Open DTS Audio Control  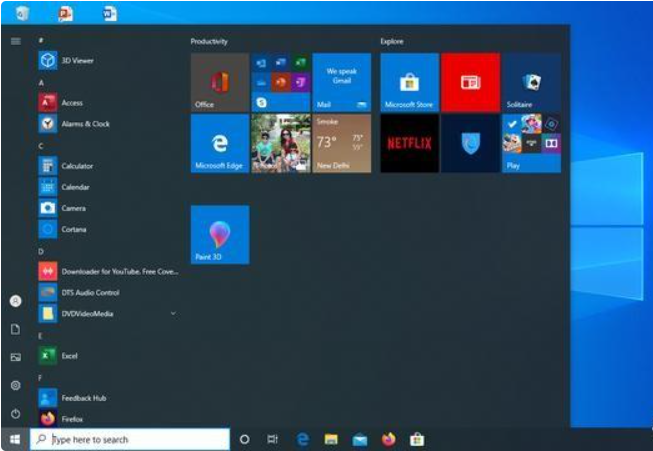click(108, 293)
